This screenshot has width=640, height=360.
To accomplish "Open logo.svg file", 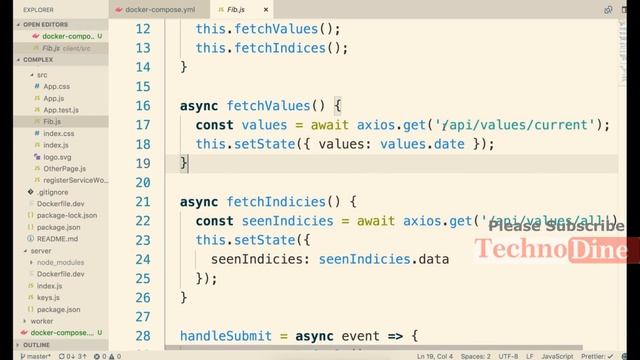I will 57,157.
